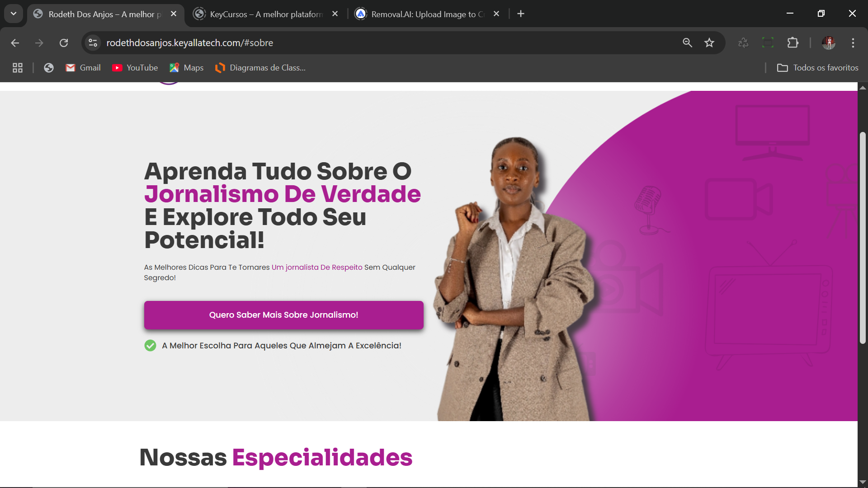This screenshot has height=488, width=868.
Task: Open the Extensions puzzle icon
Action: [x=793, y=43]
